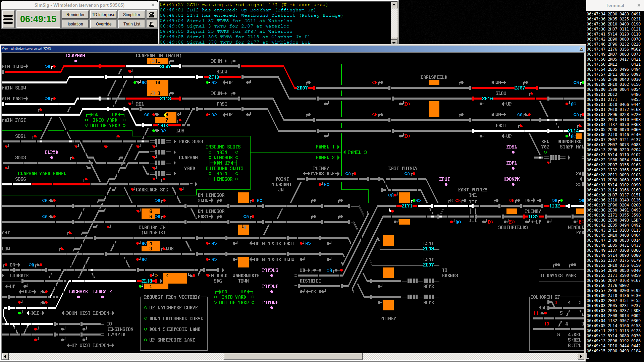Screen dimensions: 644x362
Task: Click the TD Interpose button
Action: click(104, 15)
